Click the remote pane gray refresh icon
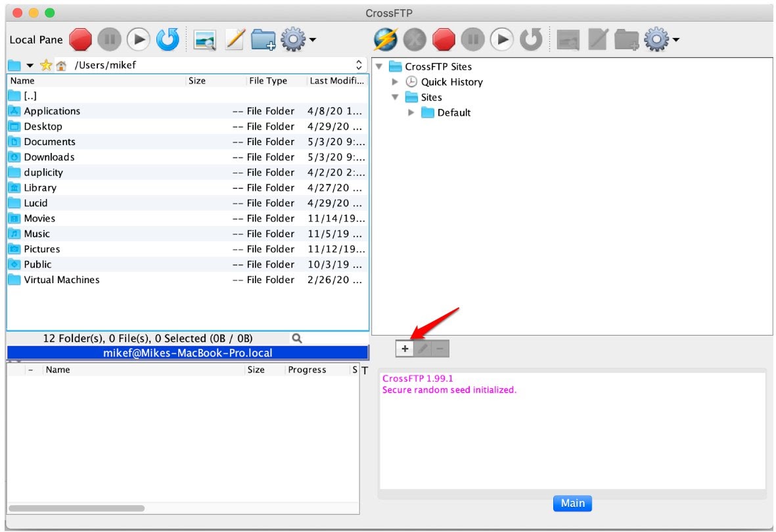 (532, 39)
